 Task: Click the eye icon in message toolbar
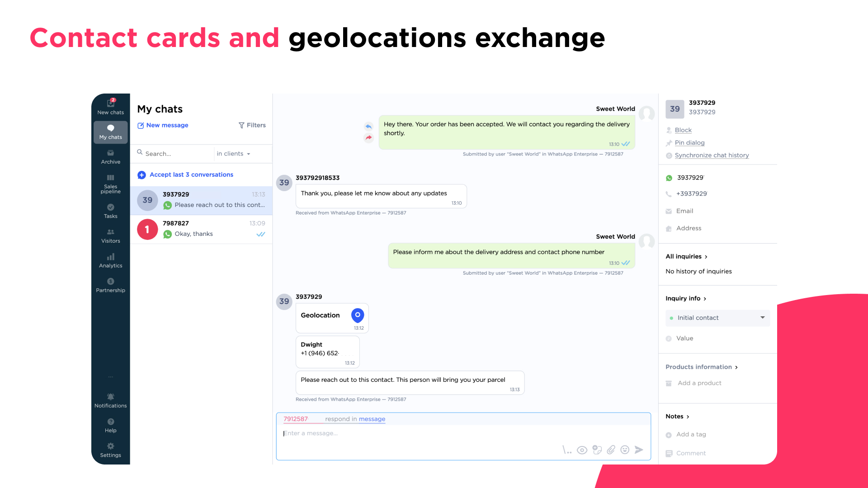pos(582,450)
